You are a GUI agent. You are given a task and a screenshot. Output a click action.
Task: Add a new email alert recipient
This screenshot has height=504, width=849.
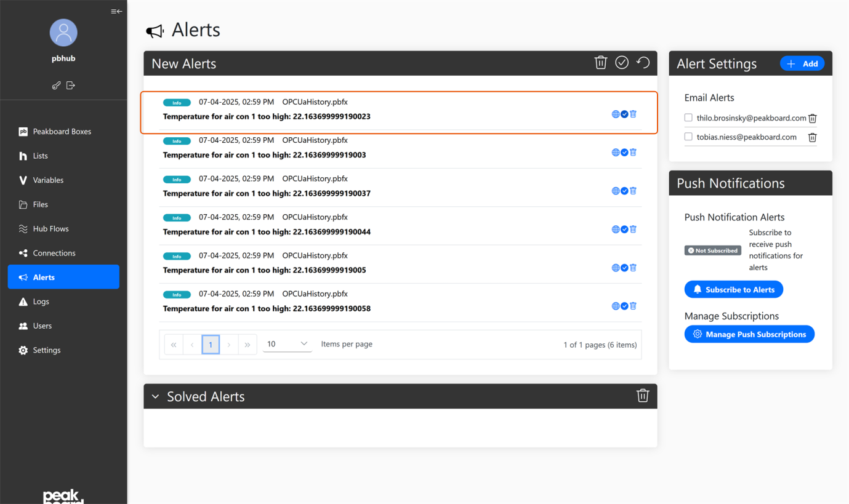(x=802, y=63)
